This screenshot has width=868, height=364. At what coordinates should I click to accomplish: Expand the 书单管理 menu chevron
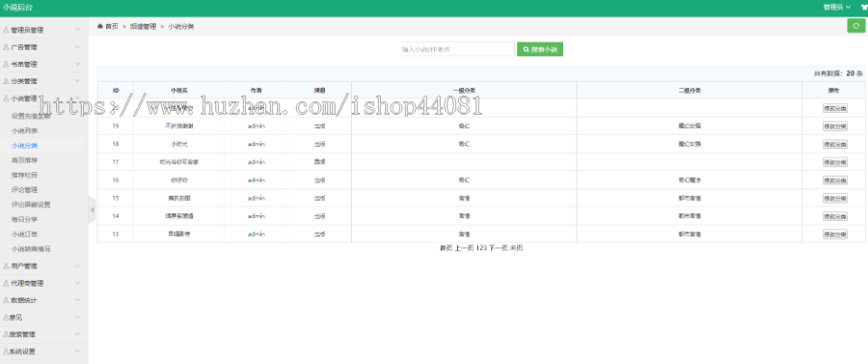[77, 65]
